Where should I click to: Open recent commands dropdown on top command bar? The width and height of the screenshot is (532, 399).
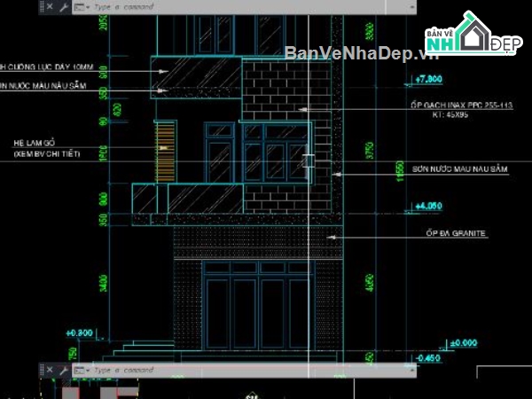point(82,7)
